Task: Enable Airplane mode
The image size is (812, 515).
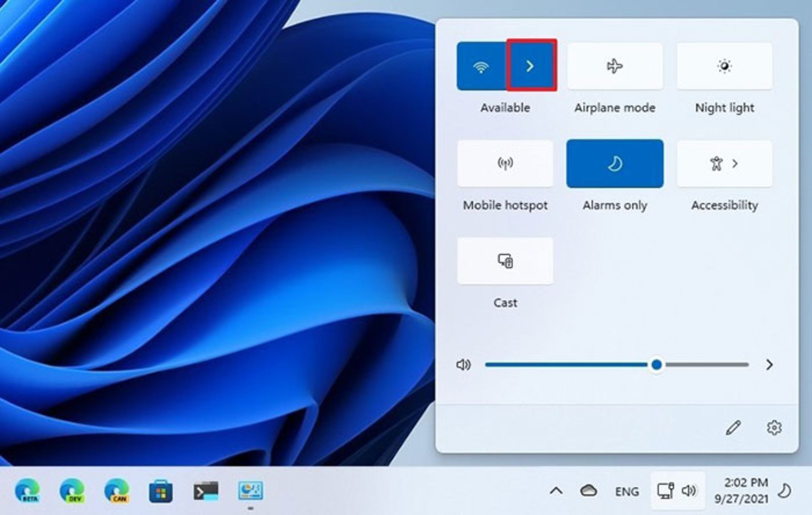Action: [x=614, y=66]
